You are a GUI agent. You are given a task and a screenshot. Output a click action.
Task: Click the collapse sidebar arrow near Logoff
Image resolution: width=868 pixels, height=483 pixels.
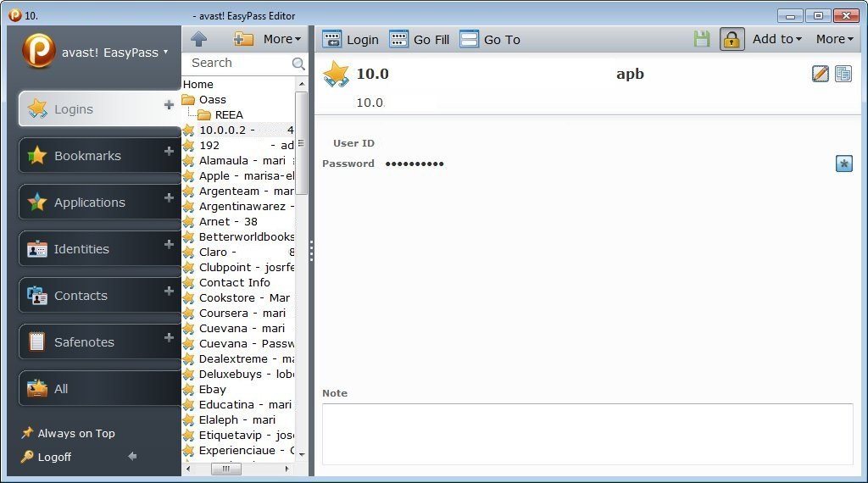(132, 457)
